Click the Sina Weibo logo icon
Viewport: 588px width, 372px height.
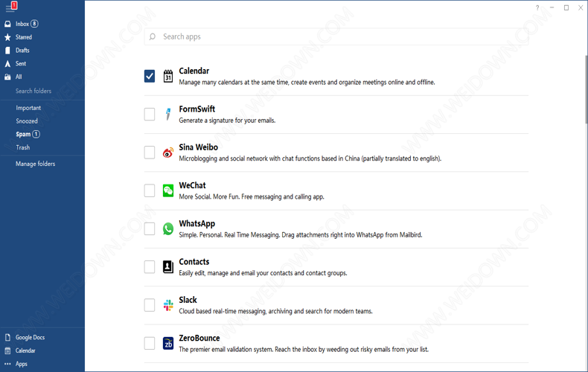[x=168, y=153]
